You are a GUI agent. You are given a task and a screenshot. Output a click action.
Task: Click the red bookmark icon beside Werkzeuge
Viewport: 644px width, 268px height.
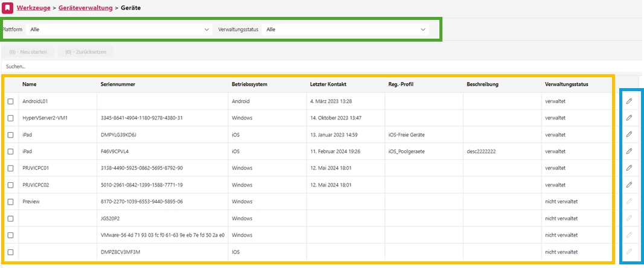8,7
